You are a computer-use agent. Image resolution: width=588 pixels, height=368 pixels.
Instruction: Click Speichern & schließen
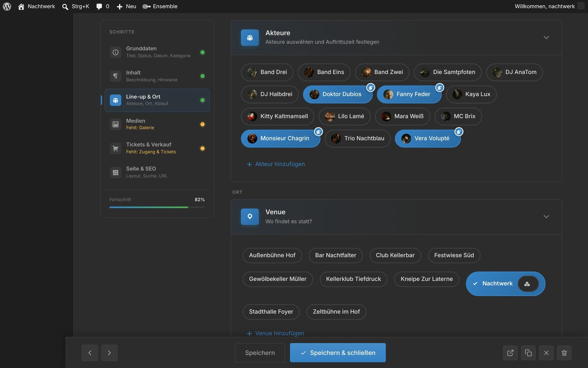[338, 353]
